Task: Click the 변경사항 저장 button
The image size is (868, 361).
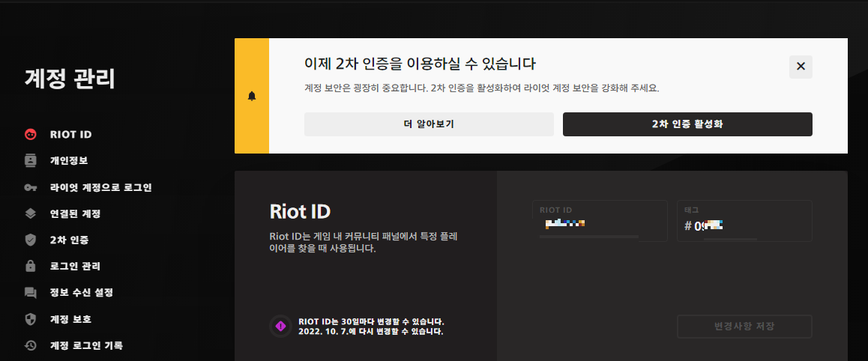Action: (744, 326)
